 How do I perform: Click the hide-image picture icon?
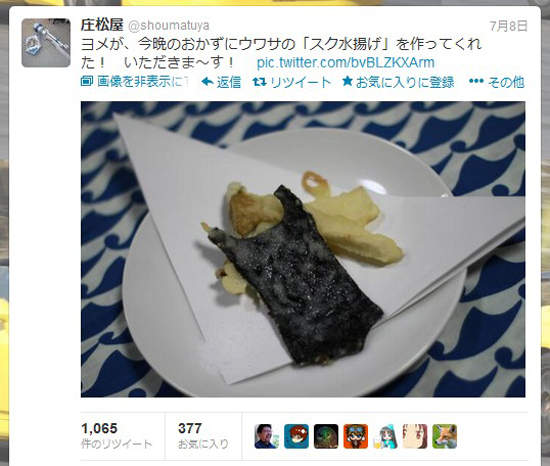(x=87, y=82)
